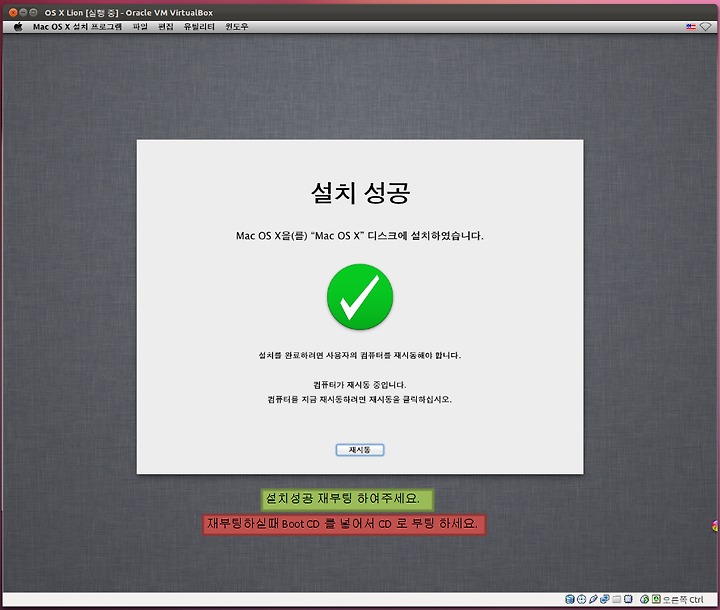Click the mouse integration icon in status bar
Image resolution: width=720 pixels, height=610 pixels.
click(644, 599)
